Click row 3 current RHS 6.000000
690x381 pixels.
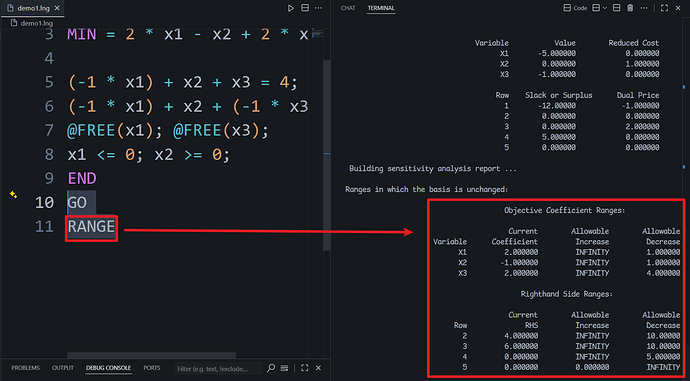(521, 346)
